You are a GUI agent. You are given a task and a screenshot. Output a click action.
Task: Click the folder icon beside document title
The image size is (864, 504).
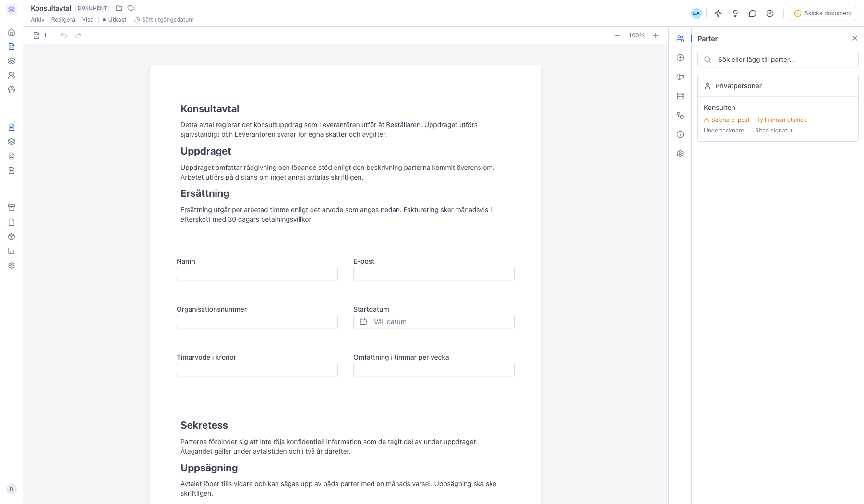click(119, 8)
